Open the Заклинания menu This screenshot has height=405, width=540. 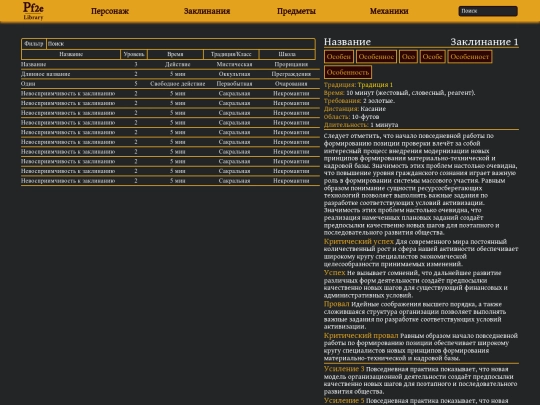click(207, 11)
